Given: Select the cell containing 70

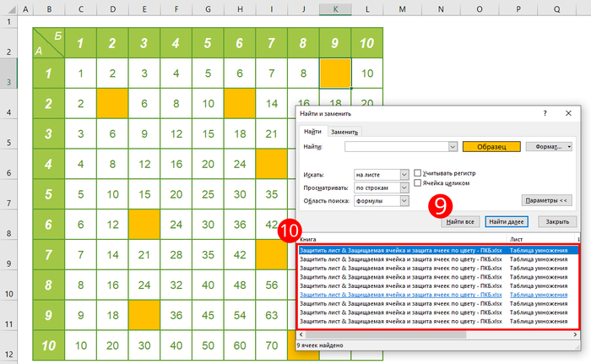Looking at the screenshot, I should pos(271,345).
